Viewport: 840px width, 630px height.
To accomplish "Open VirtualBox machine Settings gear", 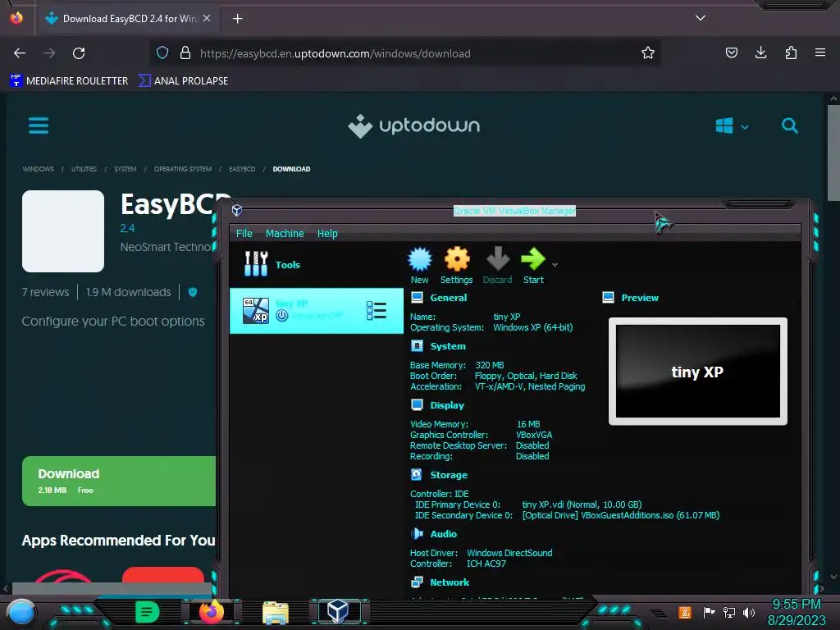I will pos(456,265).
